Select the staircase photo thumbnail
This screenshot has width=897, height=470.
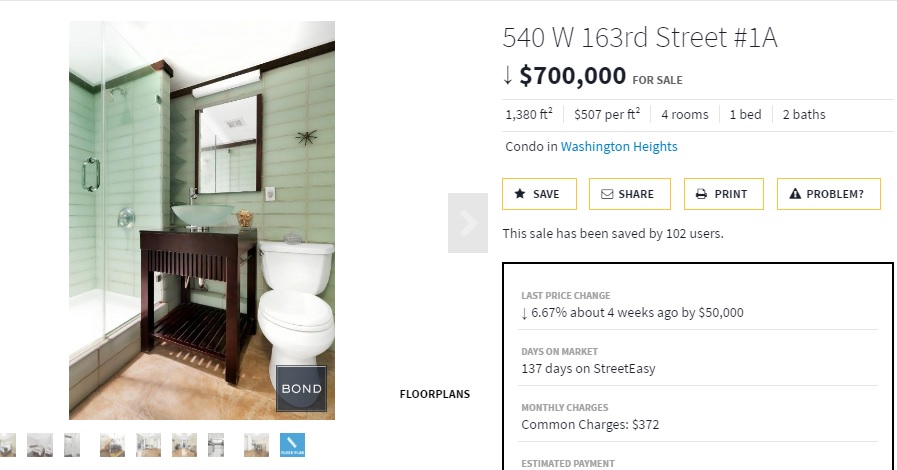pyautogui.click(x=112, y=445)
